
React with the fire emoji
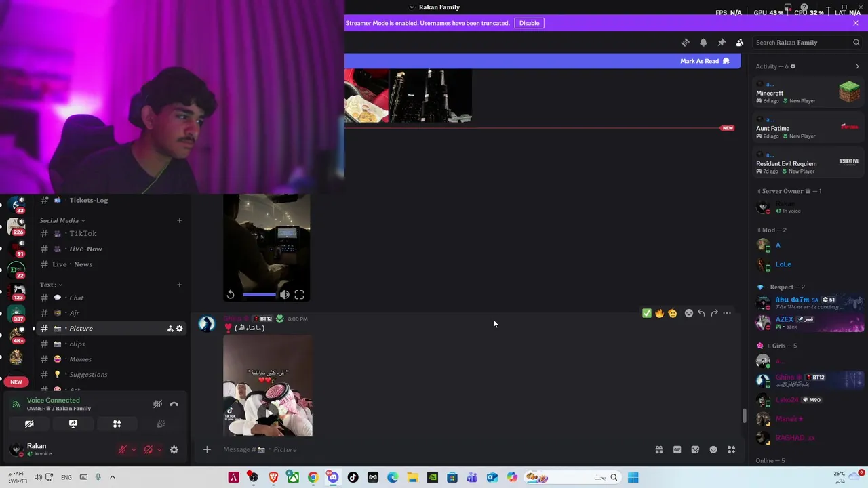(x=659, y=313)
